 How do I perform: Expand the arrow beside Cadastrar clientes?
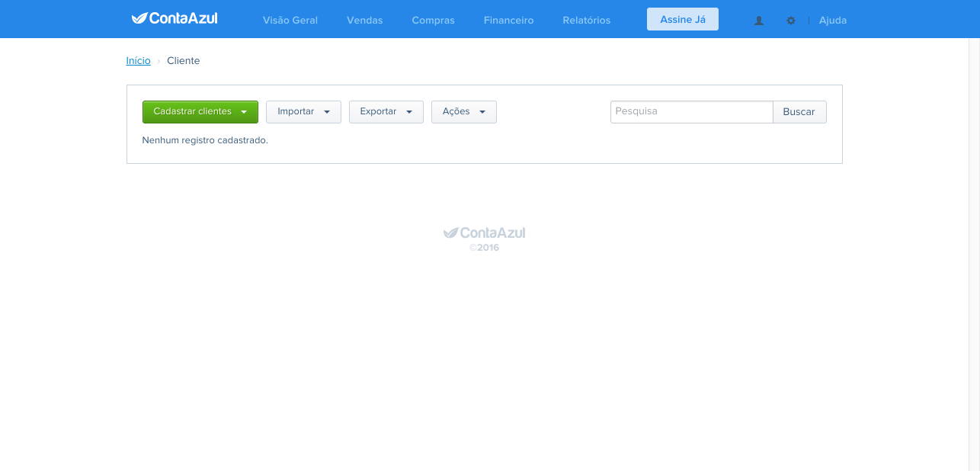tap(244, 112)
